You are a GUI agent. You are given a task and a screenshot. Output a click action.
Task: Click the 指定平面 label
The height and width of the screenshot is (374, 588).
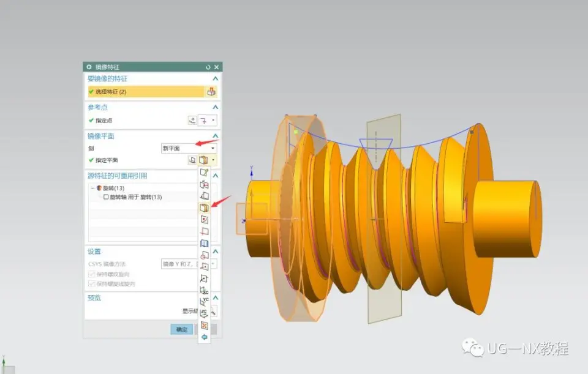tap(107, 160)
